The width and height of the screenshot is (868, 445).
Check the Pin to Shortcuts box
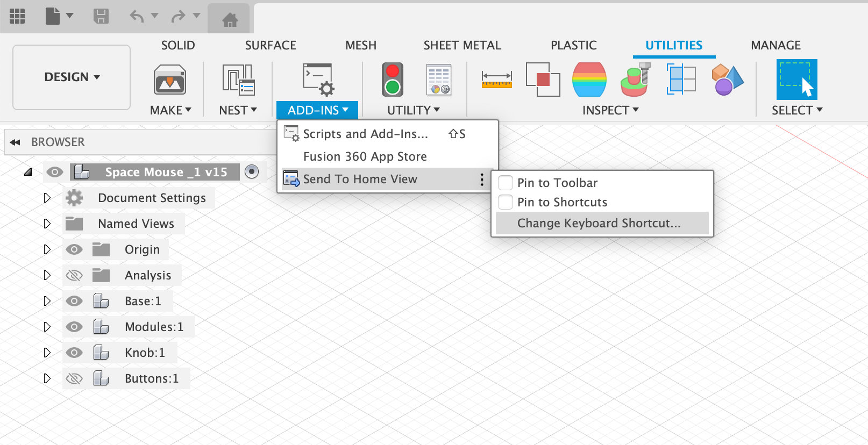click(x=506, y=202)
